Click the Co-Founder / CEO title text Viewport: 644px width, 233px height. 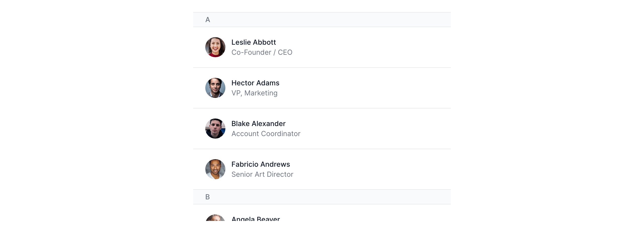[x=262, y=52]
